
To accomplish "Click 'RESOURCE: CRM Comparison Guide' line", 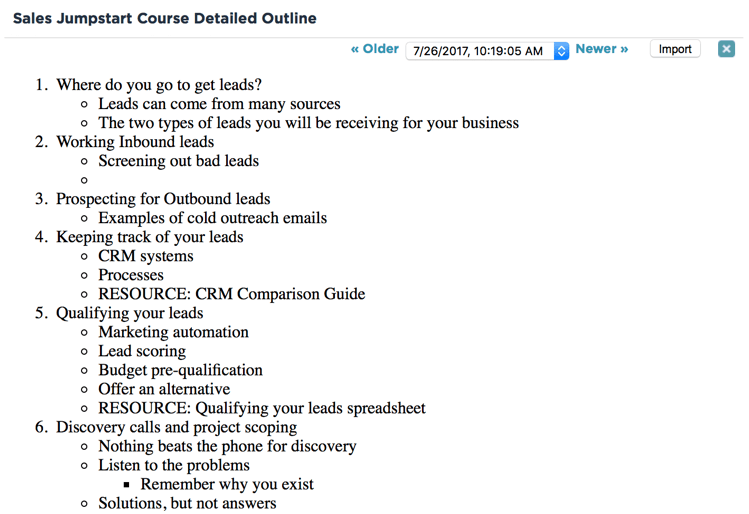I will pyautogui.click(x=232, y=294).
